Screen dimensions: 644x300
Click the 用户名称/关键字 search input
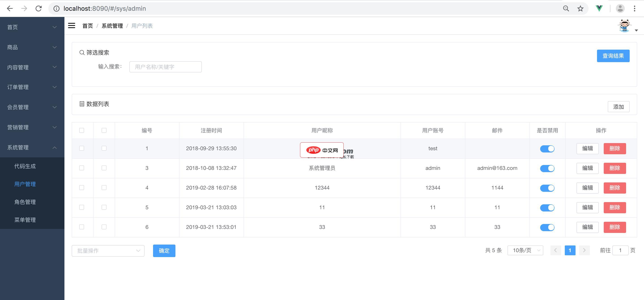pos(165,67)
